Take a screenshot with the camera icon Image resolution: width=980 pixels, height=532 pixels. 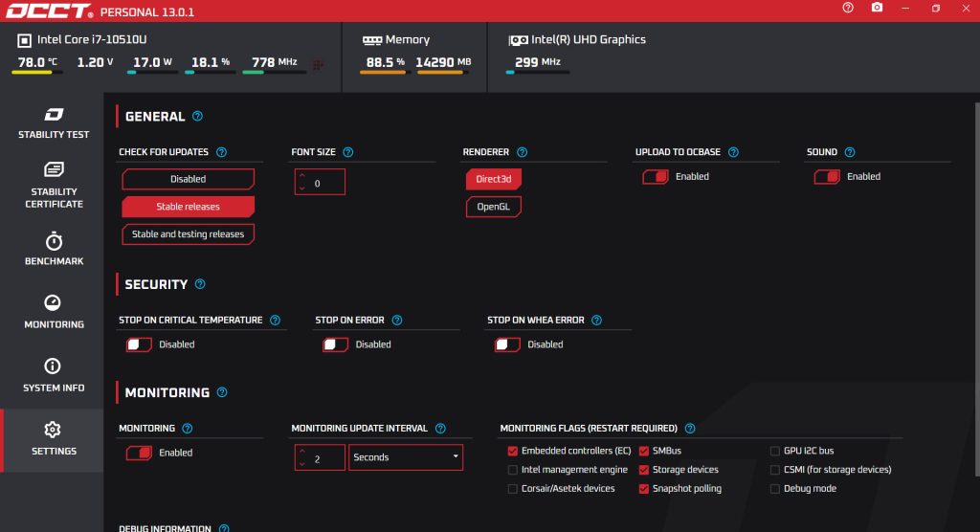point(877,8)
